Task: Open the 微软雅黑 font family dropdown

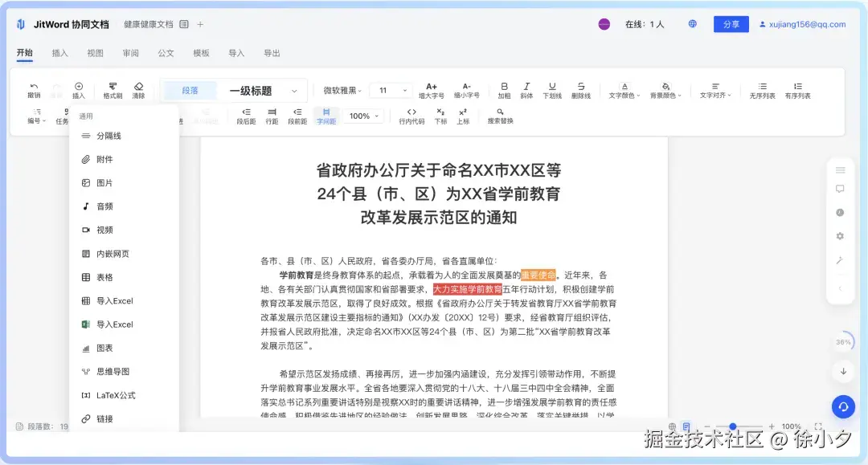Action: [x=343, y=91]
